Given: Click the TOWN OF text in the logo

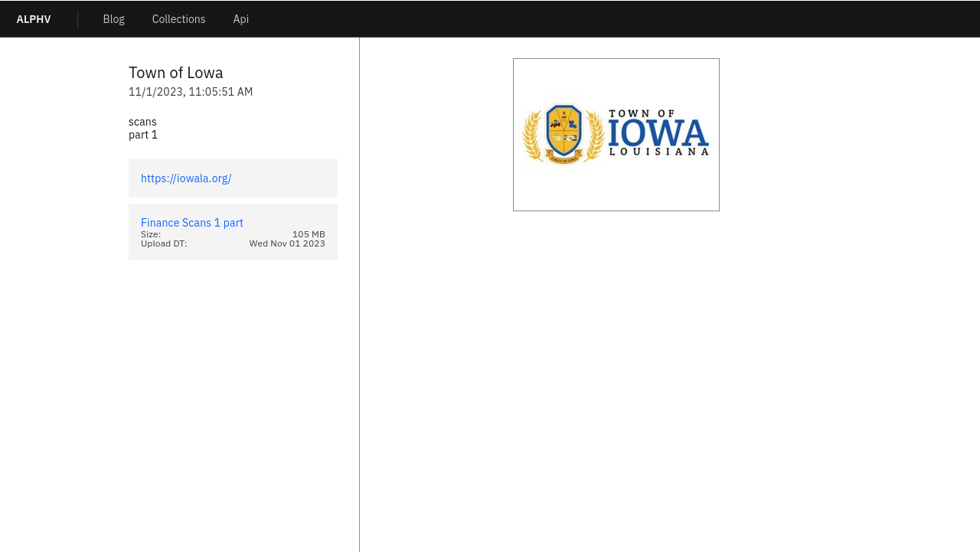Looking at the screenshot, I should pos(642,113).
